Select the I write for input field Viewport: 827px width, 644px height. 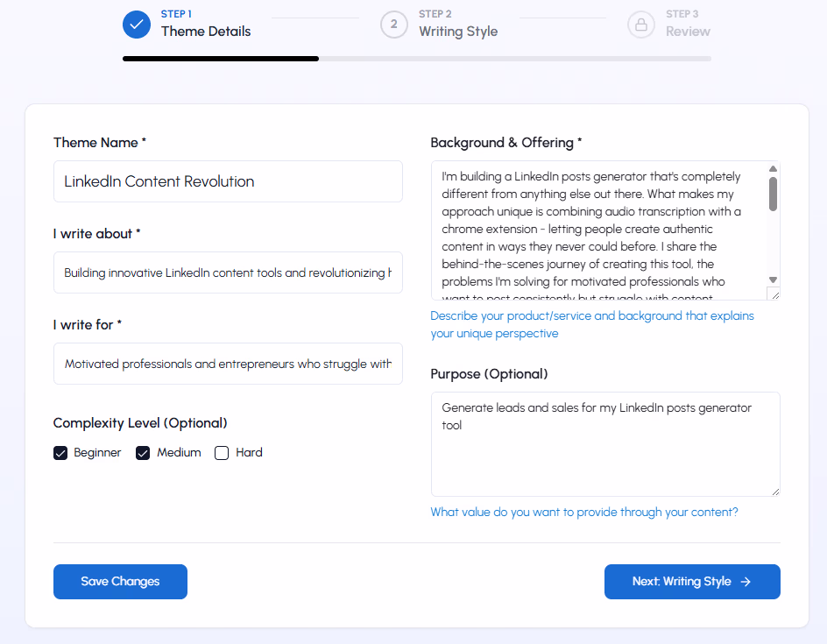(228, 364)
